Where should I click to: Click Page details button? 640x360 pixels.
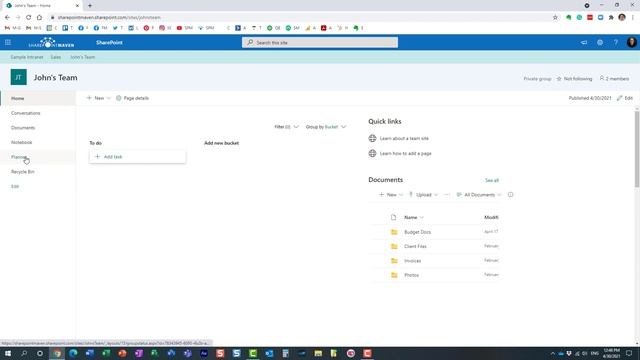pyautogui.click(x=132, y=98)
